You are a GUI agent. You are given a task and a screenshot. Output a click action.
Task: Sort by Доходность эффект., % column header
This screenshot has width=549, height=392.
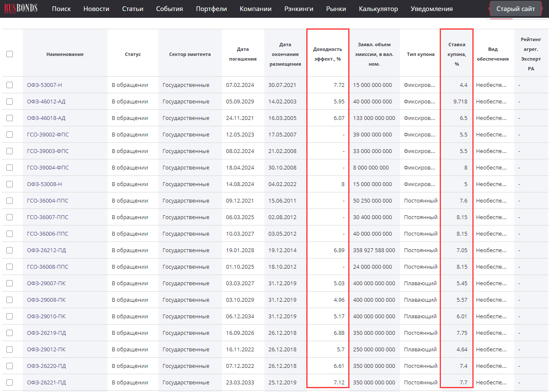click(327, 54)
